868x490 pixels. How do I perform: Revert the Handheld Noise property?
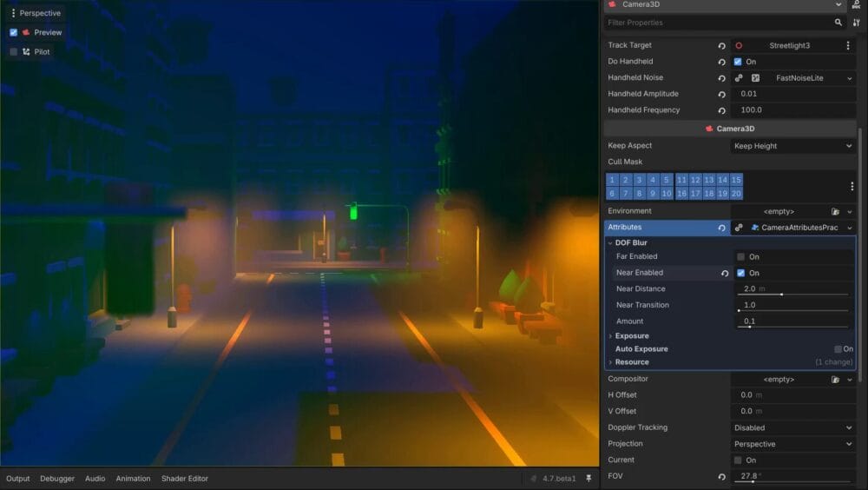[x=722, y=78]
